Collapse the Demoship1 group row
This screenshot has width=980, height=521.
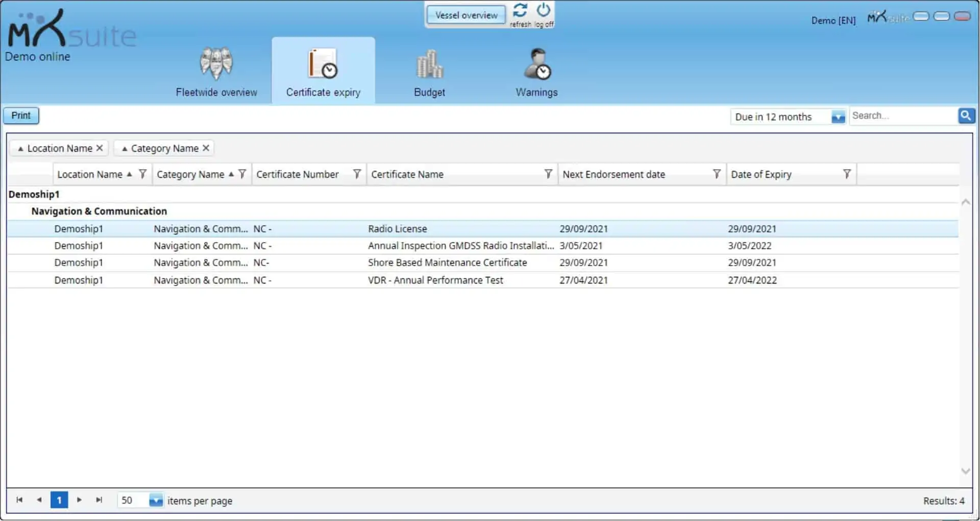[x=34, y=195]
